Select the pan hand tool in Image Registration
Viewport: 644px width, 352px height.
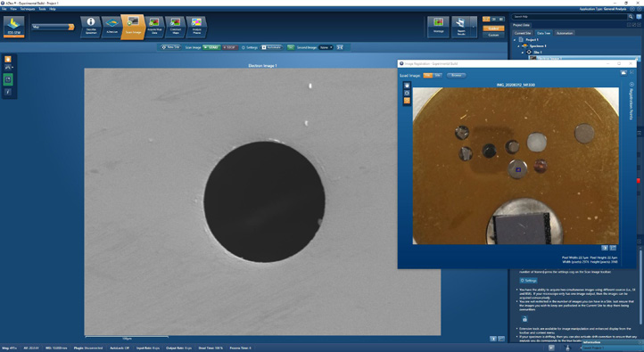click(407, 86)
